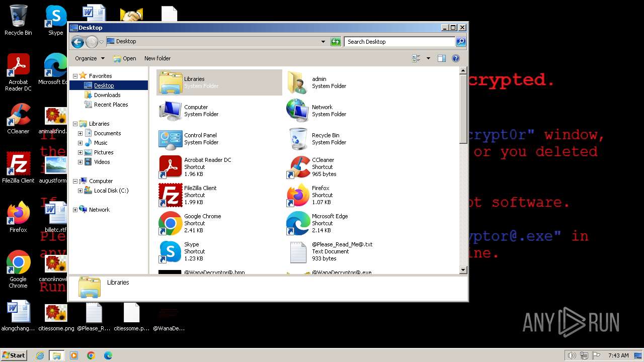Select the Skype shortcut in Explorer list
This screenshot has height=362, width=644.
pyautogui.click(x=171, y=251)
